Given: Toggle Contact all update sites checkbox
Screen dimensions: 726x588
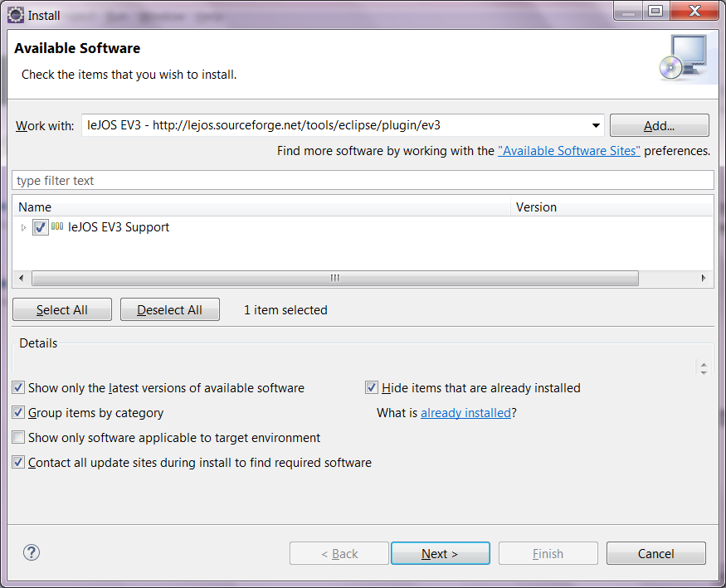Looking at the screenshot, I should (x=18, y=463).
